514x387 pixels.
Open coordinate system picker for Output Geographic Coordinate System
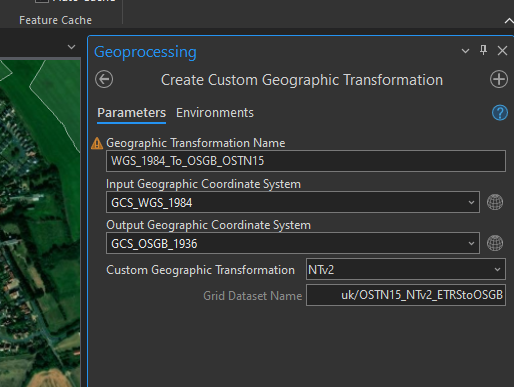tap(495, 243)
